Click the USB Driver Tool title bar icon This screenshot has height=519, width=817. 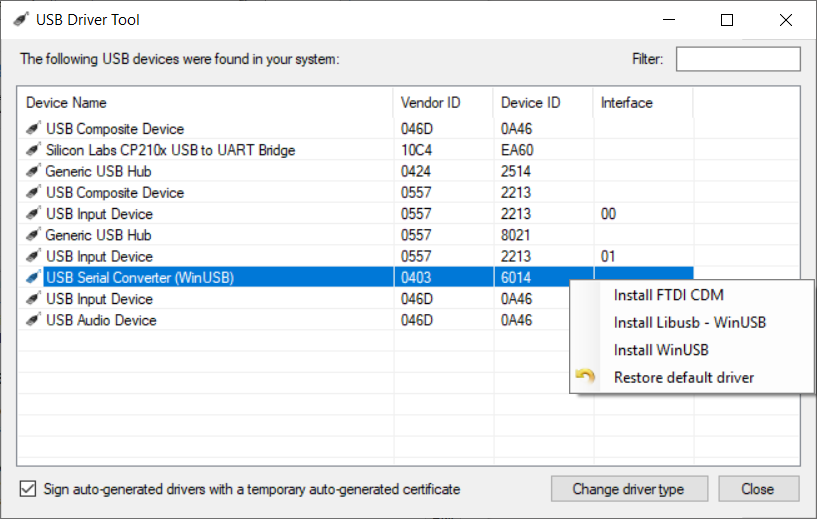(x=21, y=20)
